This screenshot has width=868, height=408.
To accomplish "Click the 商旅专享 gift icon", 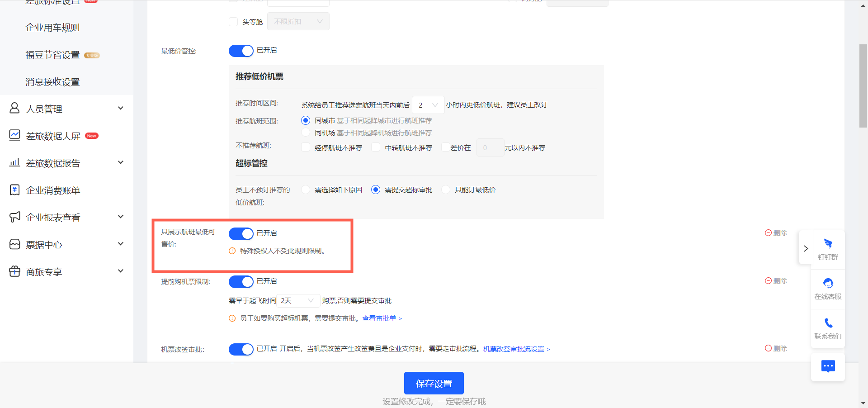I will pyautogui.click(x=14, y=271).
